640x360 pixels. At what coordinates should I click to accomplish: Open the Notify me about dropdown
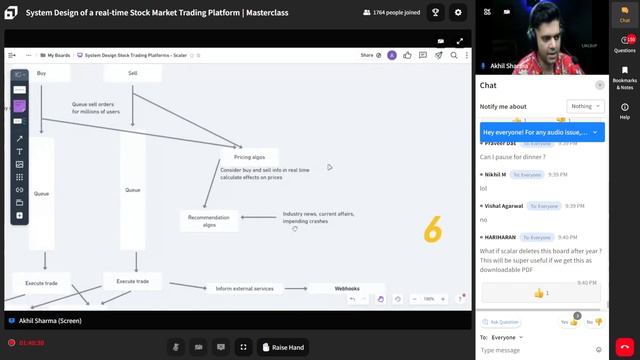(x=585, y=106)
